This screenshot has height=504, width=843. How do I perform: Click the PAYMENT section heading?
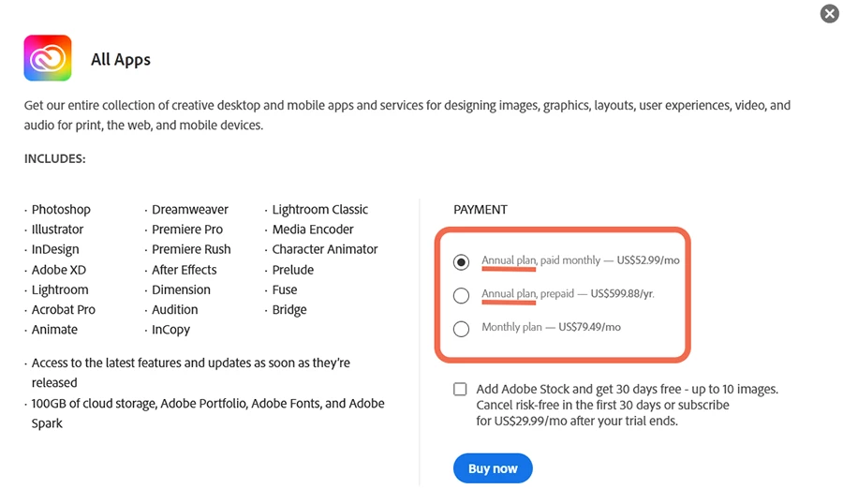[481, 210]
